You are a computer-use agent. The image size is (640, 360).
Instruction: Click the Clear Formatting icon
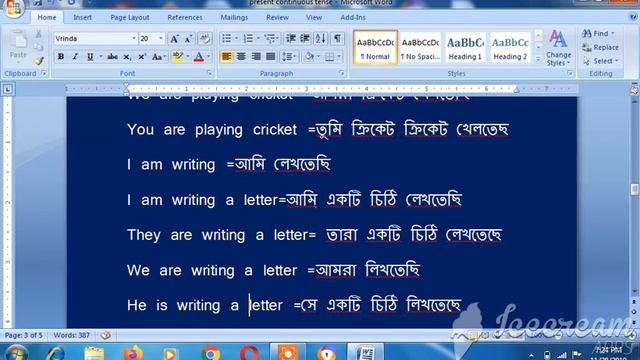[205, 39]
